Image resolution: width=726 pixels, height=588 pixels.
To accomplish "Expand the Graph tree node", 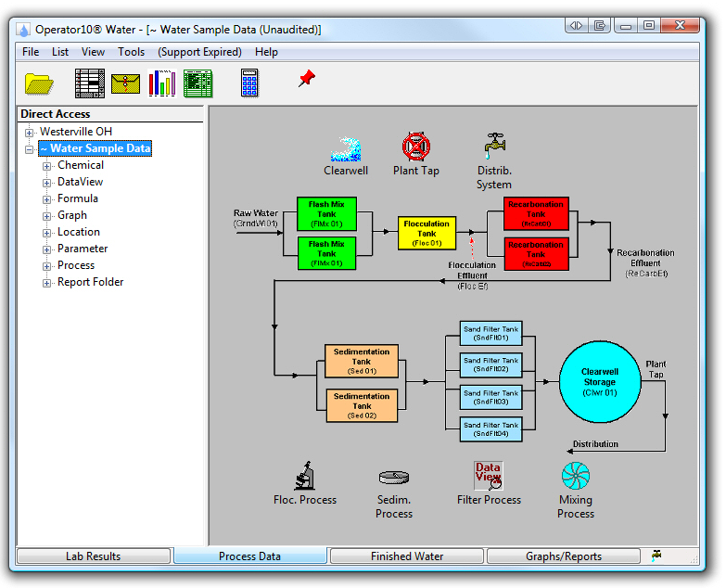I will pos(46,216).
